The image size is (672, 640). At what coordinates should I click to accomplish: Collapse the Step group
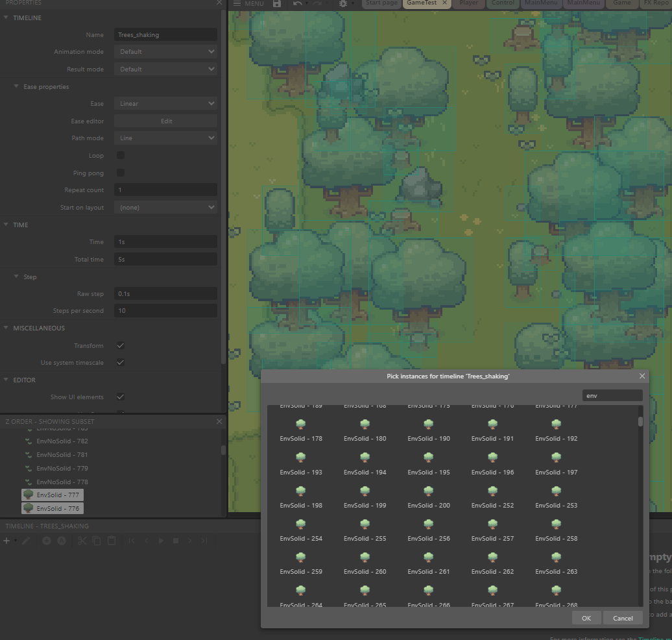16,277
